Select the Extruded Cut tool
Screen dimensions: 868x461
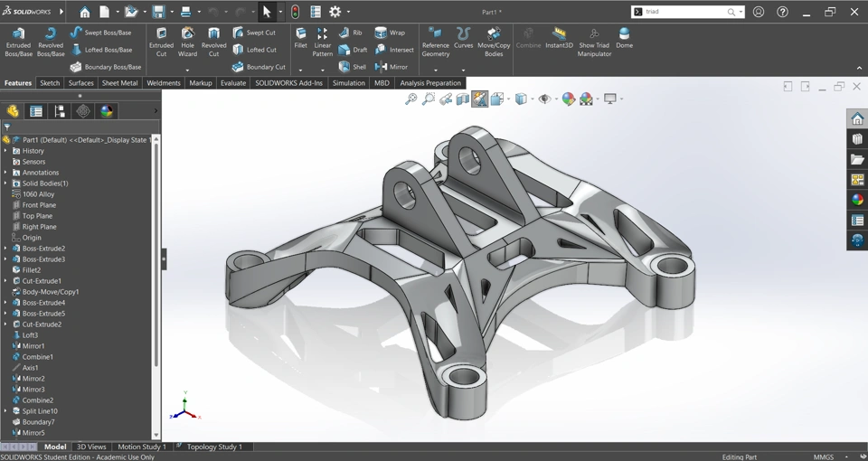[161, 42]
